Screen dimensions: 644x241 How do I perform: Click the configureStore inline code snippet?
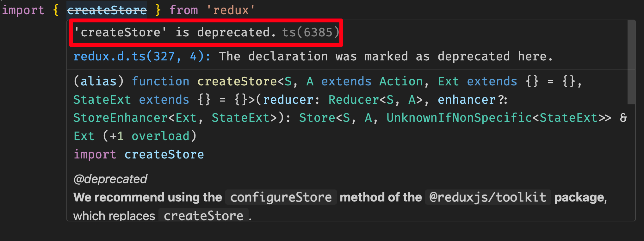pos(281,197)
